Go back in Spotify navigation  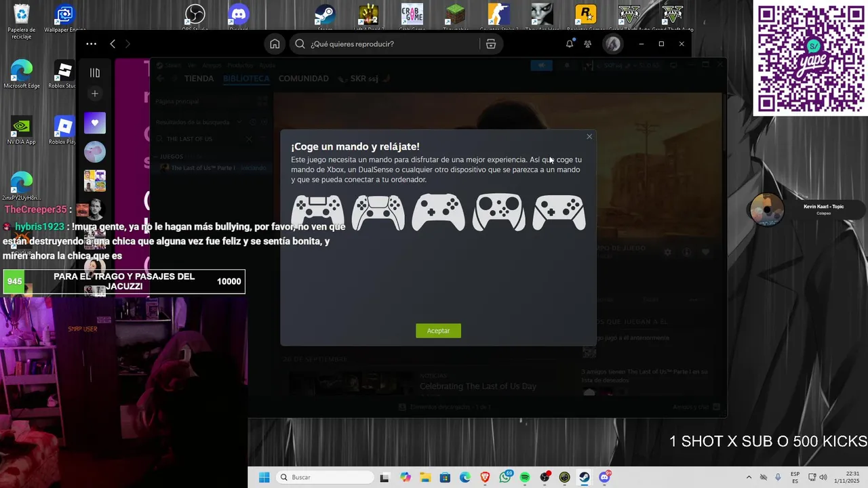coord(113,44)
